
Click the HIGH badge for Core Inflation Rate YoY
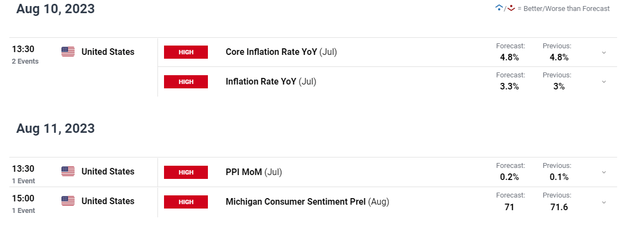coord(185,52)
